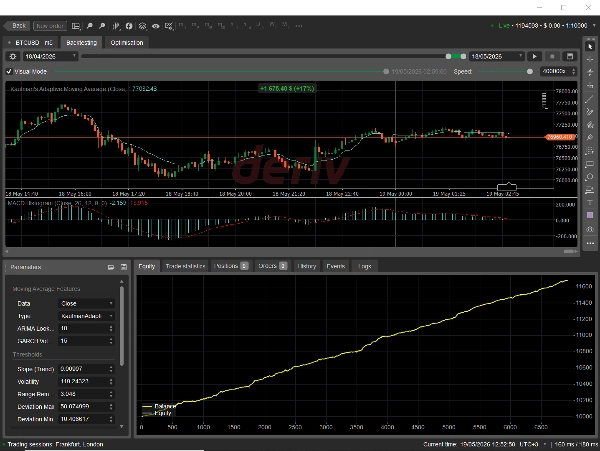Screen dimensions: 600x451
Task: Select the text annotation tool
Action: click(x=590, y=203)
